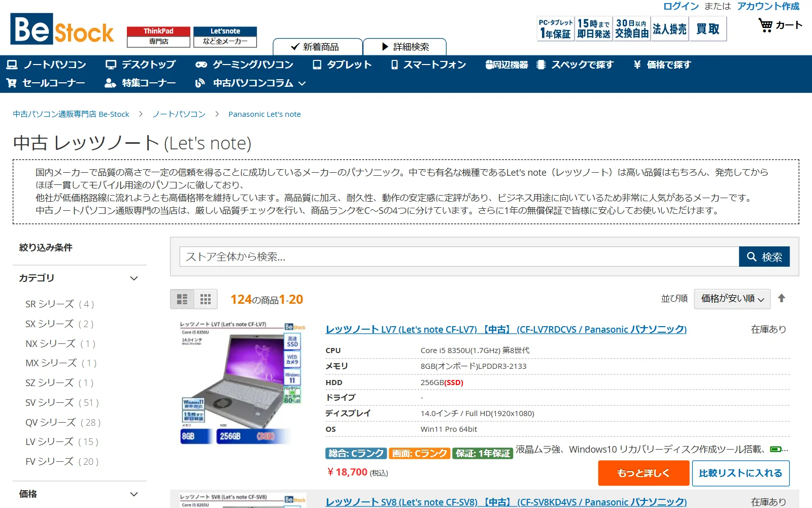Select the 詳細検索 tab
Screen dimensions: 812x508
pos(405,47)
